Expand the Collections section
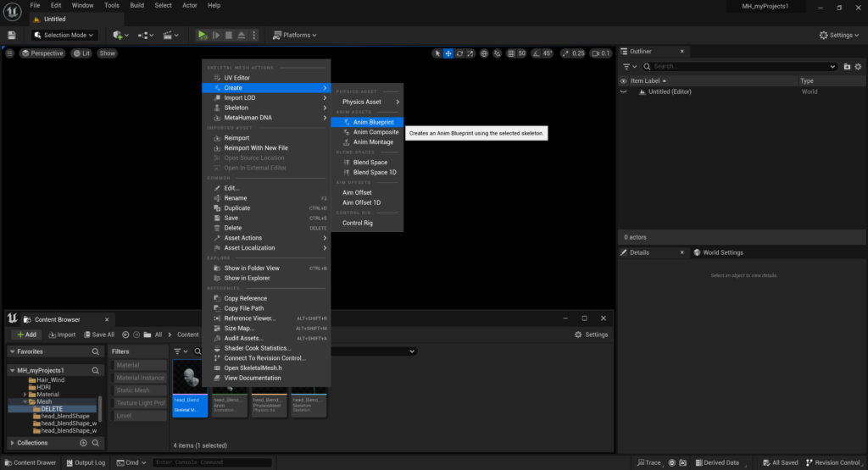Viewport: 868px width, 470px height. pyautogui.click(x=12, y=443)
